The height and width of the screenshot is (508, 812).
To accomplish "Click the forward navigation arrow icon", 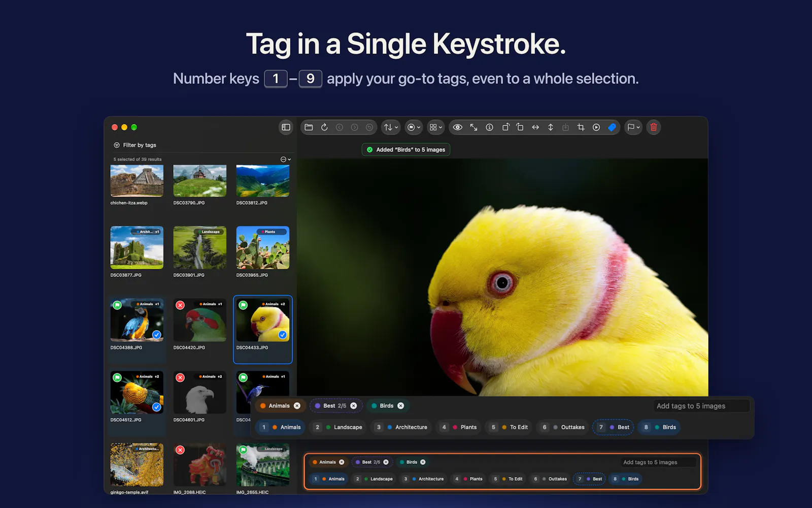I will pos(355,128).
